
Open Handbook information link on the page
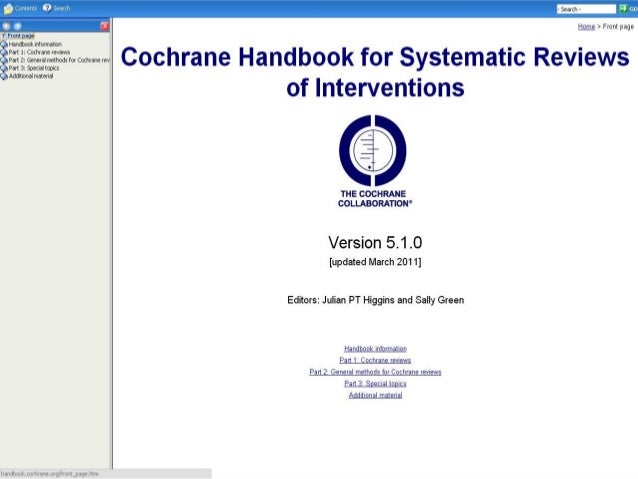(375, 349)
